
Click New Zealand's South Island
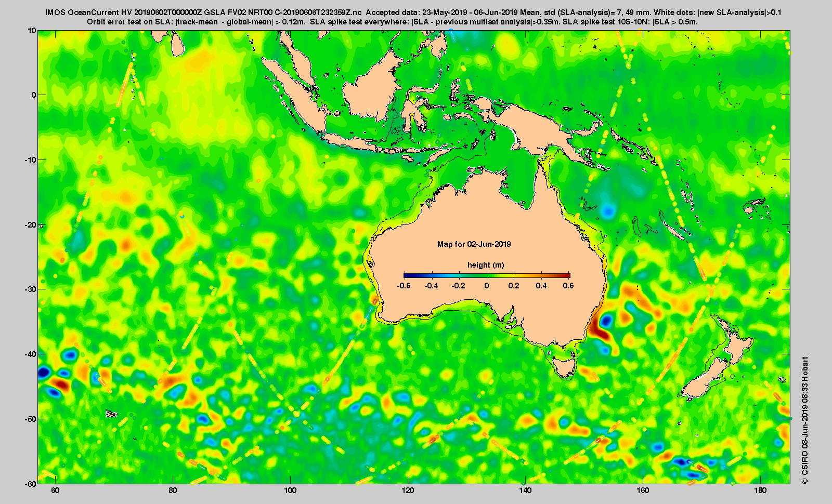point(705,379)
